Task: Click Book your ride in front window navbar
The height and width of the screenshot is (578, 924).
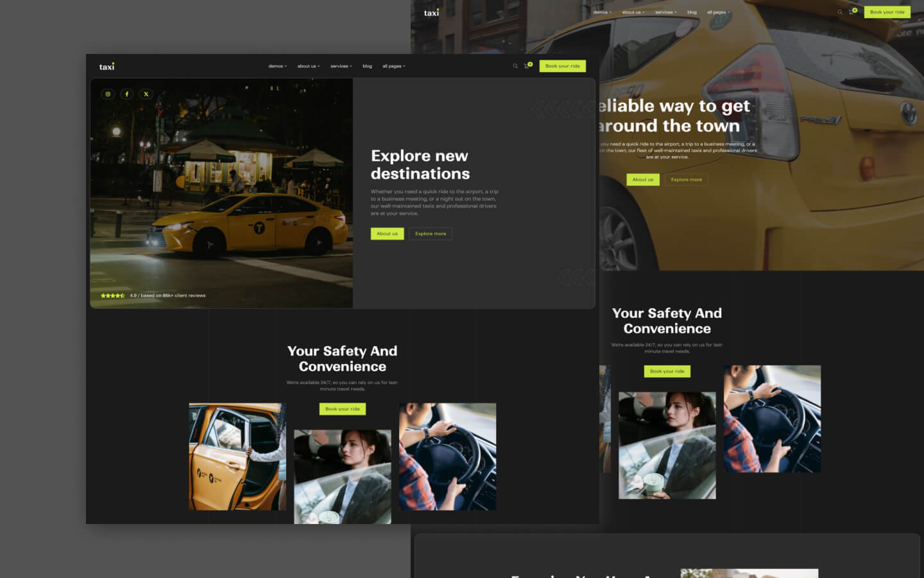Action: 563,66
